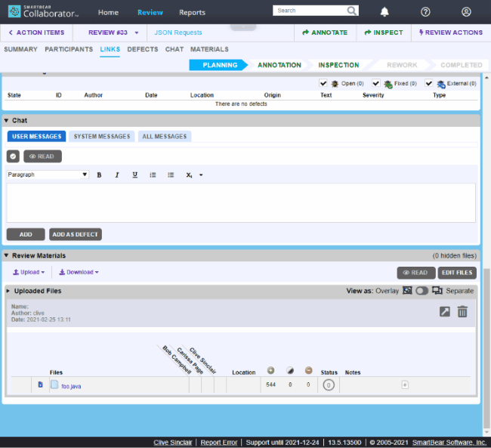Open the help question mark icon

425,12
